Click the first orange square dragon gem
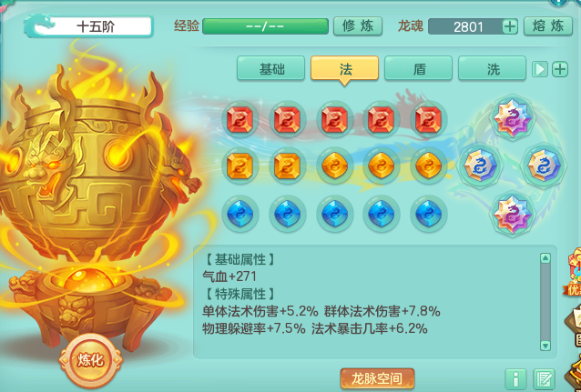 240,166
